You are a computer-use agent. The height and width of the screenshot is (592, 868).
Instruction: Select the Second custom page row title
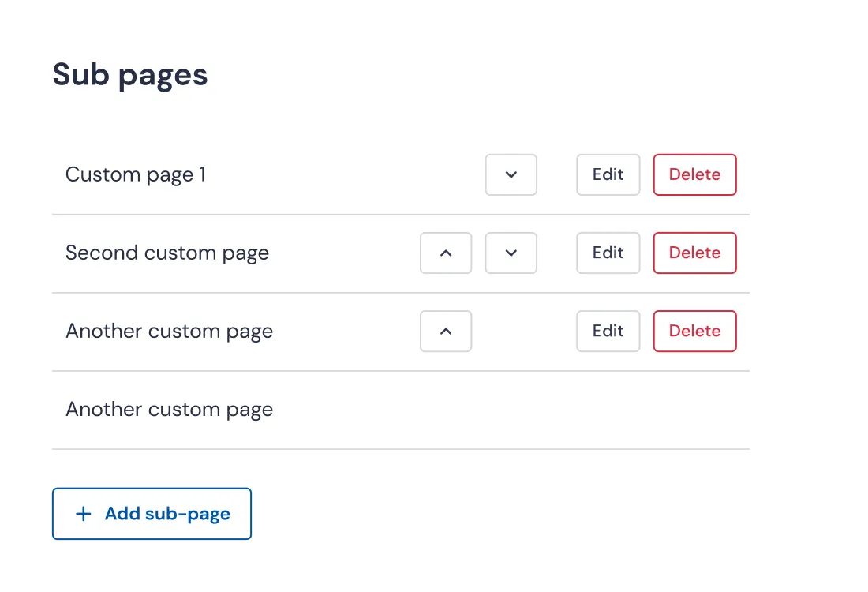coord(167,253)
